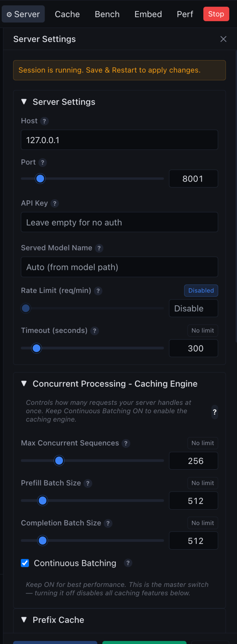
Task: Click the Timeout help question-mark icon
Action: (94, 331)
